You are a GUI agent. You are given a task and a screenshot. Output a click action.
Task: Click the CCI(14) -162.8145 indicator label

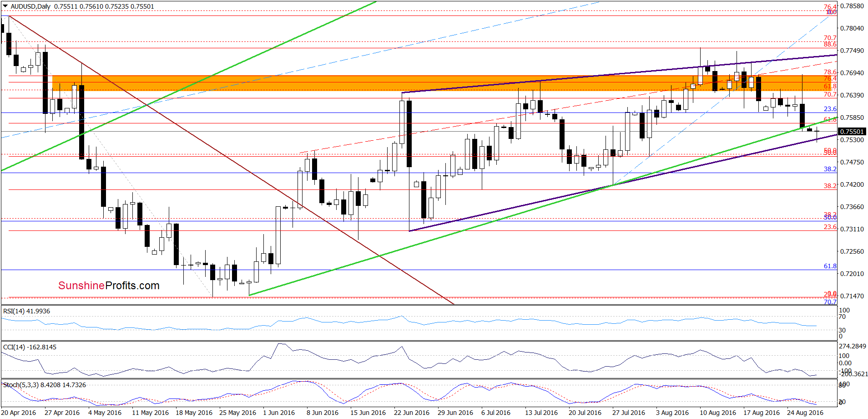pyautogui.click(x=30, y=347)
